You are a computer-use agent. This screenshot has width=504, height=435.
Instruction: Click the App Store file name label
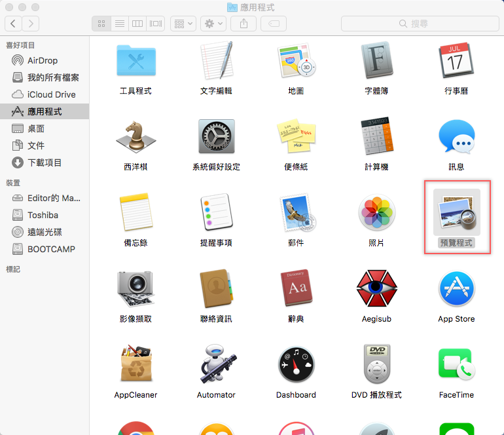[x=456, y=319]
